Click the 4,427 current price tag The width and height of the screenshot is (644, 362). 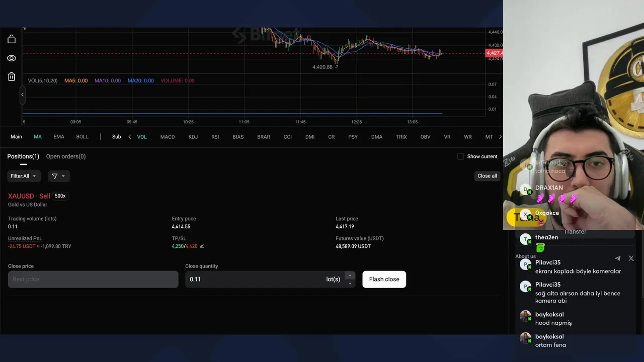point(494,53)
